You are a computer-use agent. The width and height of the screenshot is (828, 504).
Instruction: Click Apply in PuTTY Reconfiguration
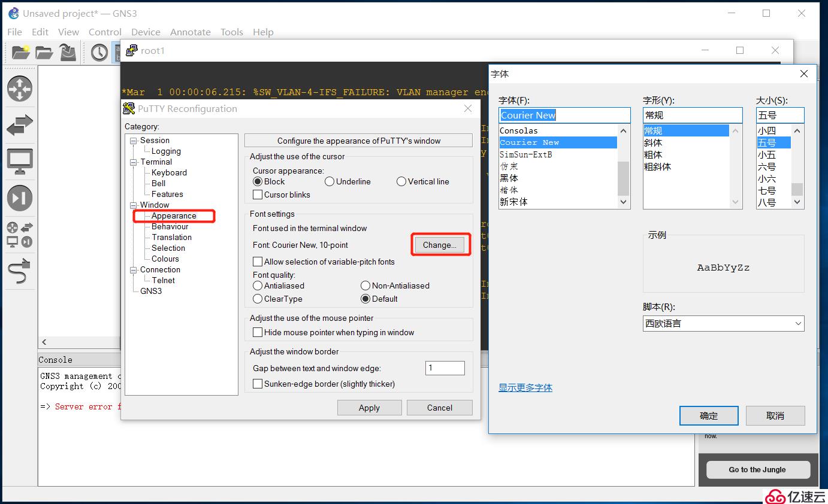pos(369,408)
